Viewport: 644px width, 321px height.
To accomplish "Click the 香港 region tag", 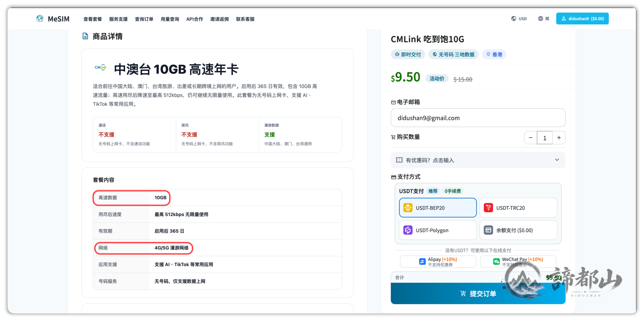I will pos(494,54).
